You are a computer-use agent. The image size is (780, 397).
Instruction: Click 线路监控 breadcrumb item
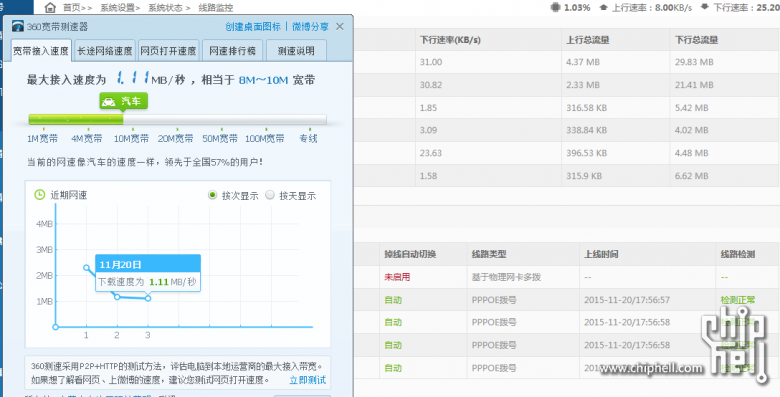(215, 7)
